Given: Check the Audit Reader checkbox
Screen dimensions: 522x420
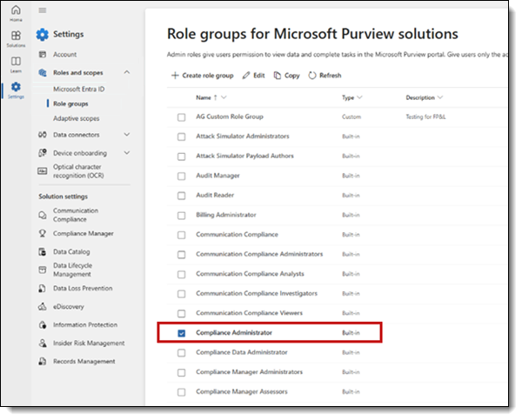Looking at the screenshot, I should pos(182,196).
